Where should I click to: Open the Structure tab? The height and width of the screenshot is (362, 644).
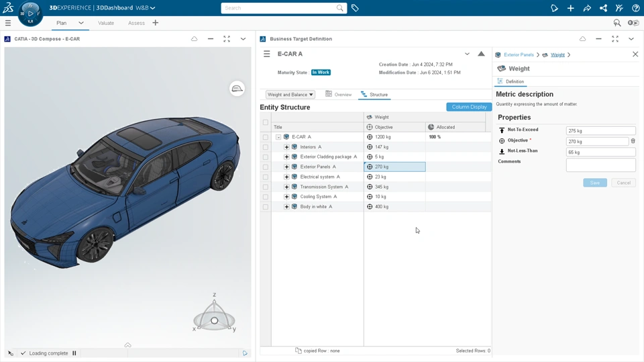pos(374,95)
